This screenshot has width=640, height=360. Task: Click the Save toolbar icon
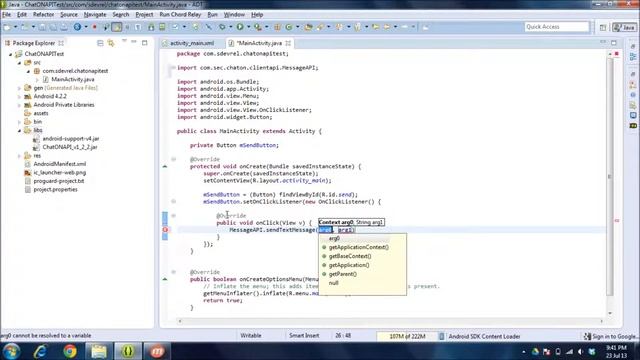pyautogui.click(x=42, y=27)
